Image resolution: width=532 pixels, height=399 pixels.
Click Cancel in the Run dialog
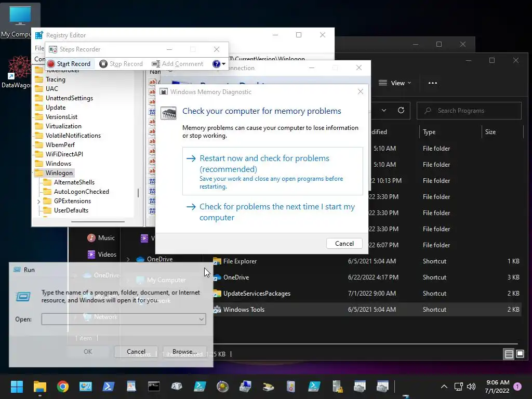click(x=136, y=352)
